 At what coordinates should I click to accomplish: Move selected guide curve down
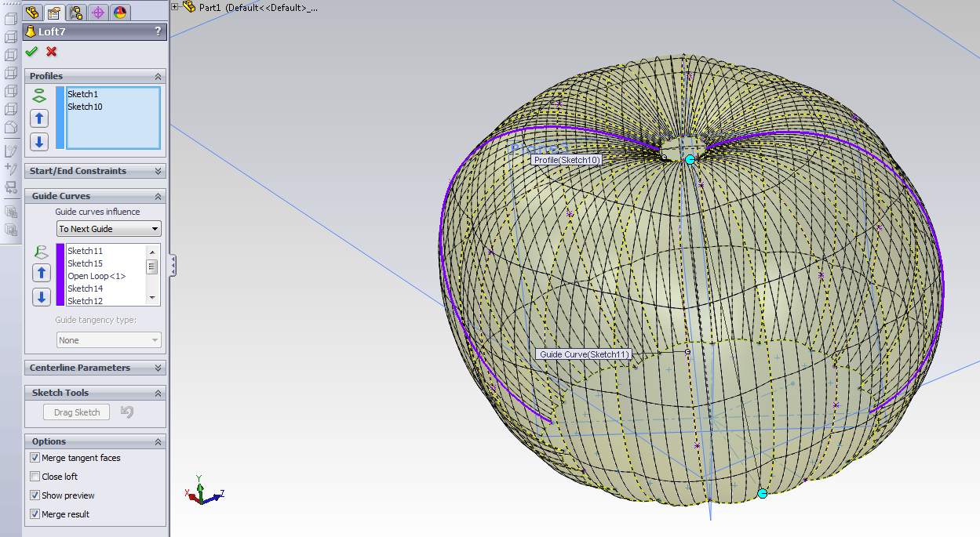pos(42,297)
